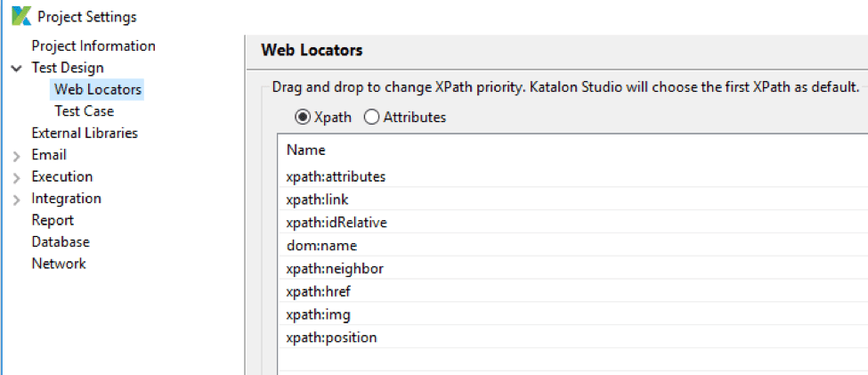Select the Attributes radio button
This screenshot has width=868, height=375.
tap(372, 118)
